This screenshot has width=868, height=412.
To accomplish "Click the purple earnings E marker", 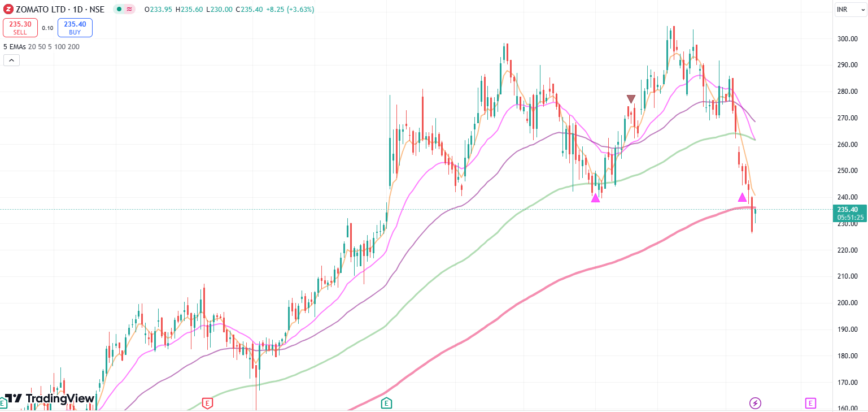I will [810, 403].
